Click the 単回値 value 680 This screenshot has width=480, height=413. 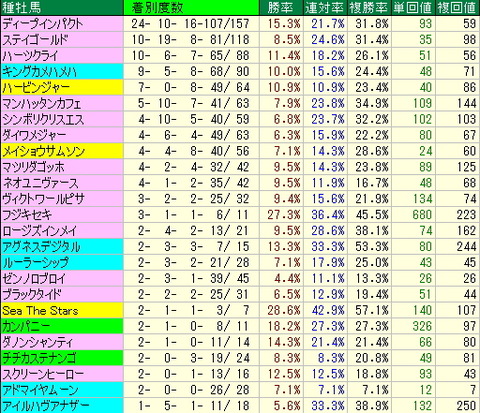click(422, 215)
